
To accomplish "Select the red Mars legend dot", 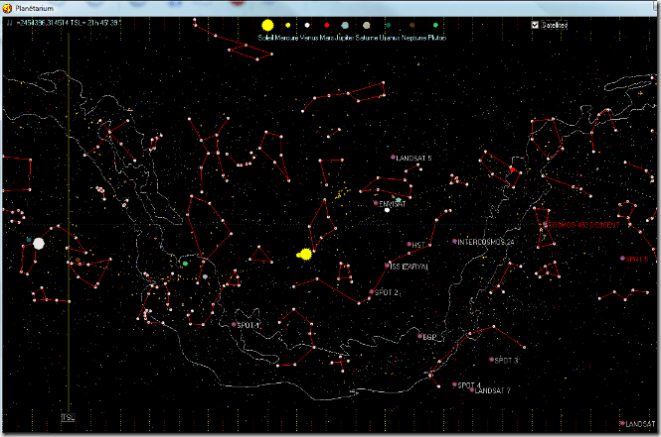I will coord(325,25).
